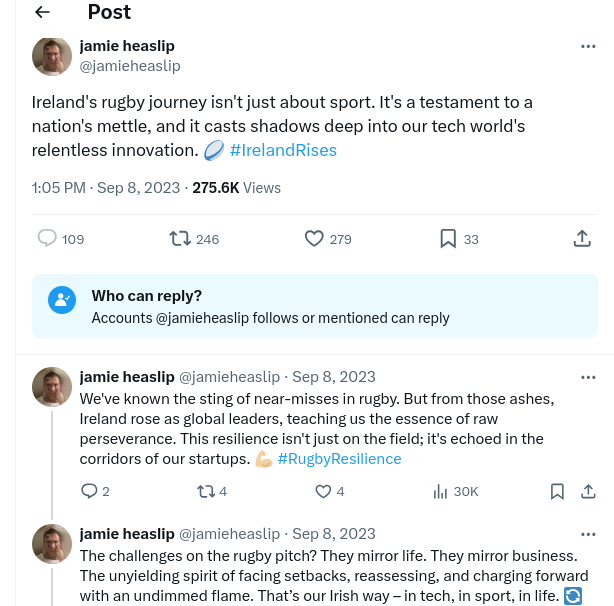Share the first thread reply
Image resolution: width=614 pixels, height=606 pixels.
point(589,491)
